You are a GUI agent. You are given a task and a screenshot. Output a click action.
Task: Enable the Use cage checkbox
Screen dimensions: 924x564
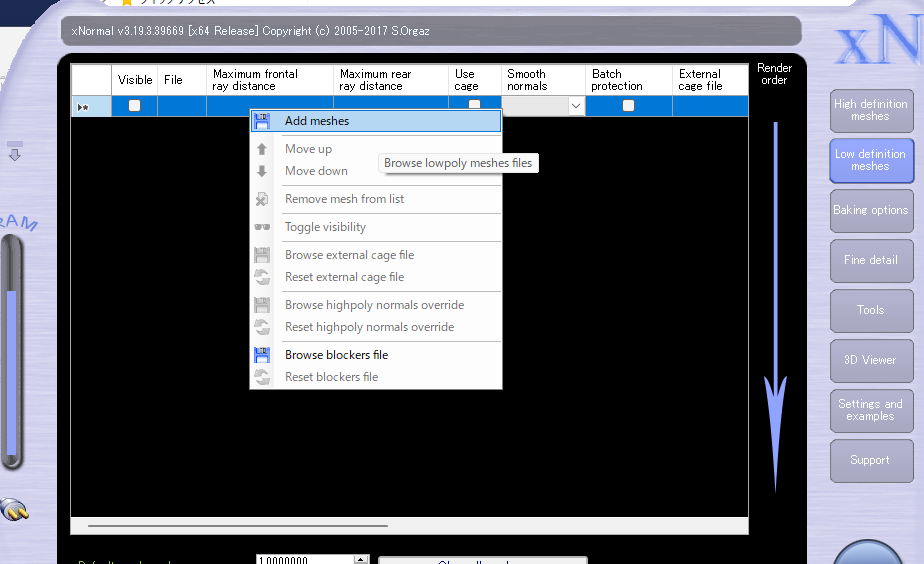475,104
